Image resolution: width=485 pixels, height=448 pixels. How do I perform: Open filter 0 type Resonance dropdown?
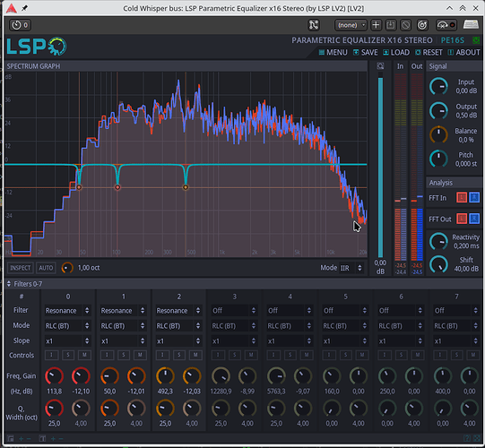(67, 310)
